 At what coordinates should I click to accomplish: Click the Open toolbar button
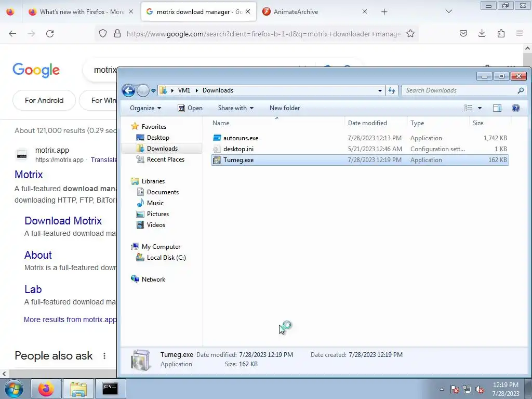[190, 108]
